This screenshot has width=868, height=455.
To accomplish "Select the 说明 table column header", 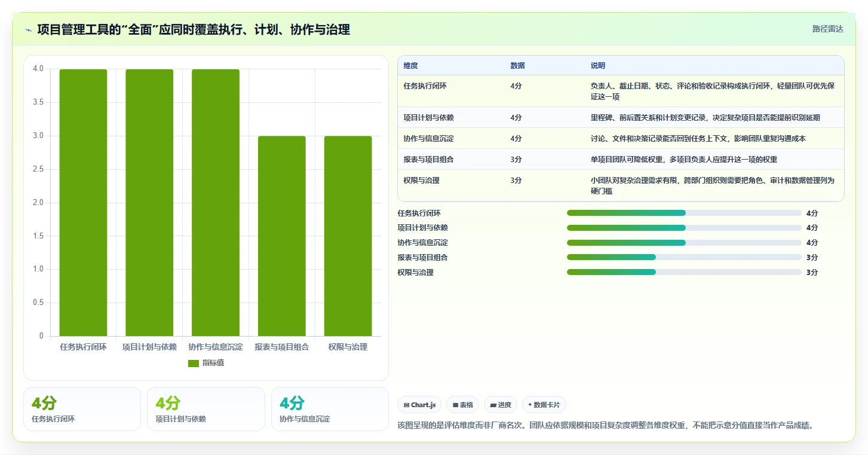I will (598, 66).
